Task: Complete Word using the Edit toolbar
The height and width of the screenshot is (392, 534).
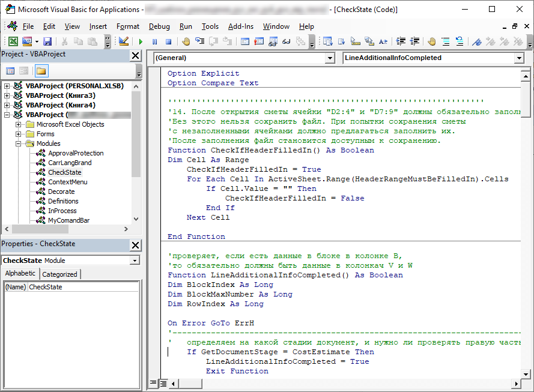Action: click(383, 41)
